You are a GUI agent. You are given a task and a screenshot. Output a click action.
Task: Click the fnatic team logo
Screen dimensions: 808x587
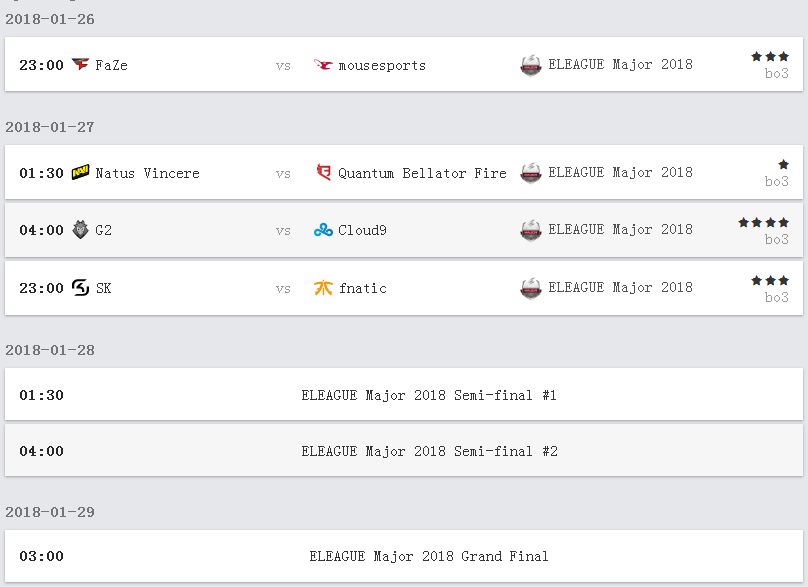click(x=323, y=288)
